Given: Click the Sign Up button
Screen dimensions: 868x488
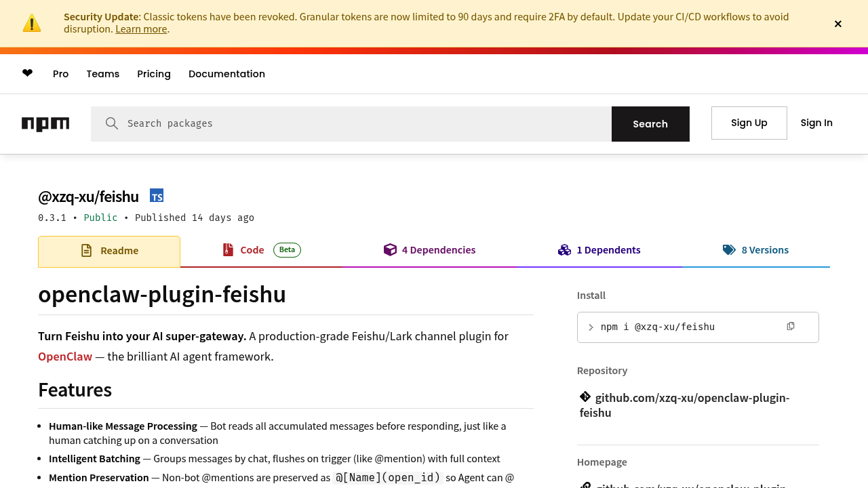Looking at the screenshot, I should pyautogui.click(x=749, y=123).
